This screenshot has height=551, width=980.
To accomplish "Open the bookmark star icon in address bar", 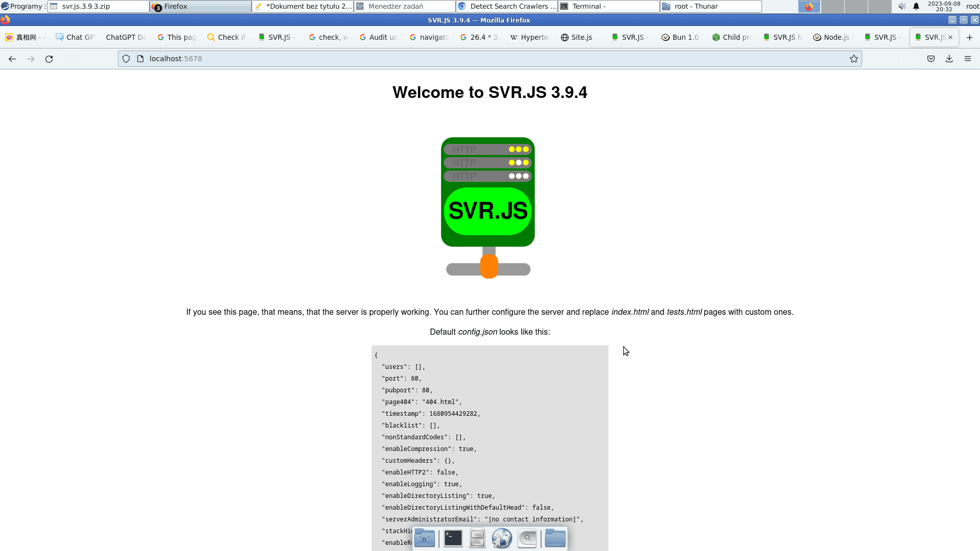I will (x=854, y=59).
